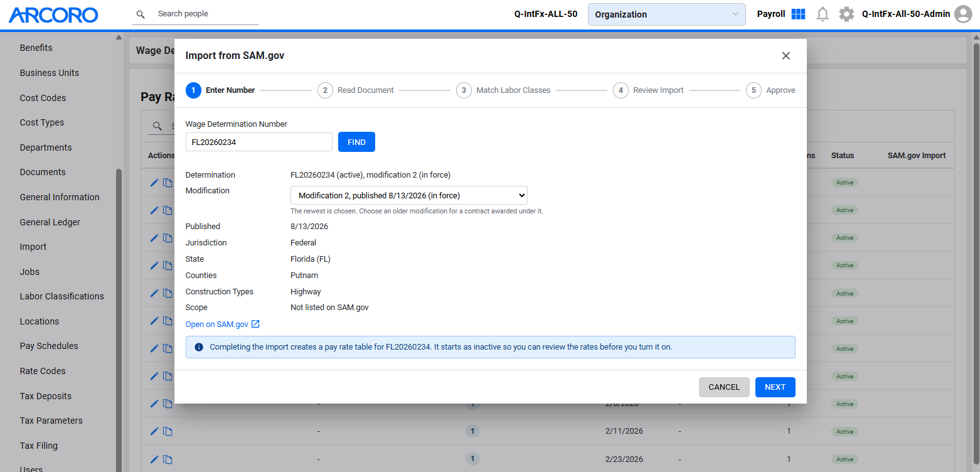The height and width of the screenshot is (472, 980).
Task: Open Departments in the sidebar
Action: (46, 147)
